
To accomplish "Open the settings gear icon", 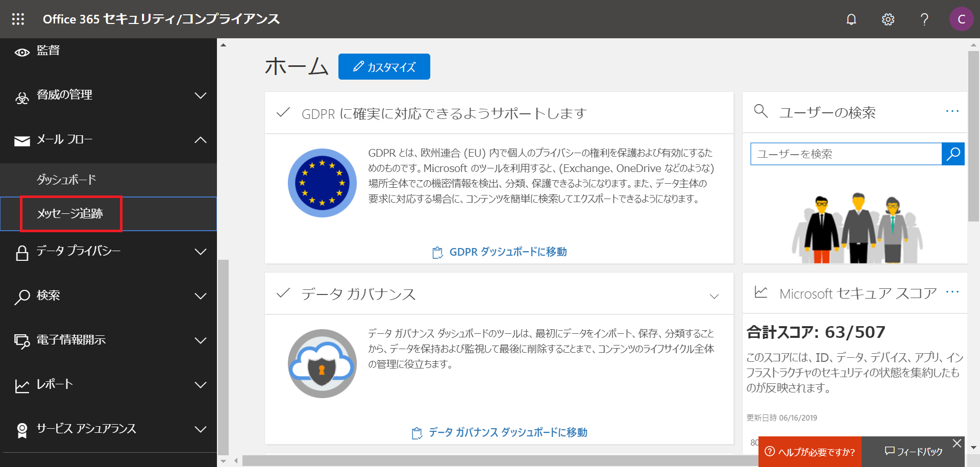I will click(888, 19).
